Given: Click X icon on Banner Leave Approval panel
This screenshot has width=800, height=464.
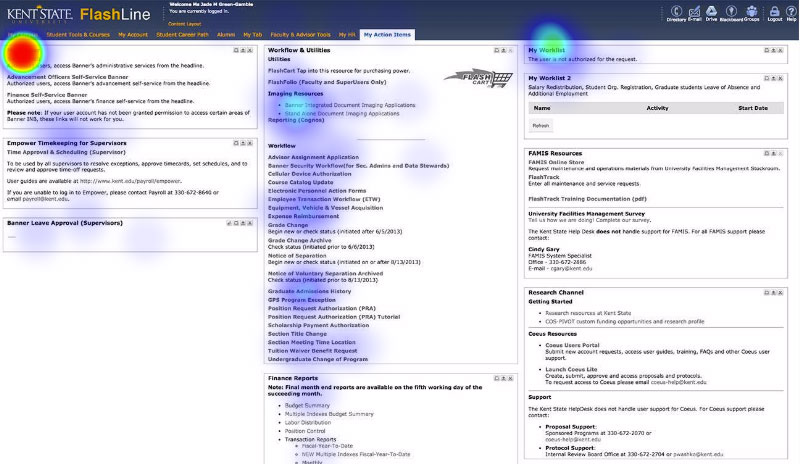Looking at the screenshot, I should [x=250, y=223].
